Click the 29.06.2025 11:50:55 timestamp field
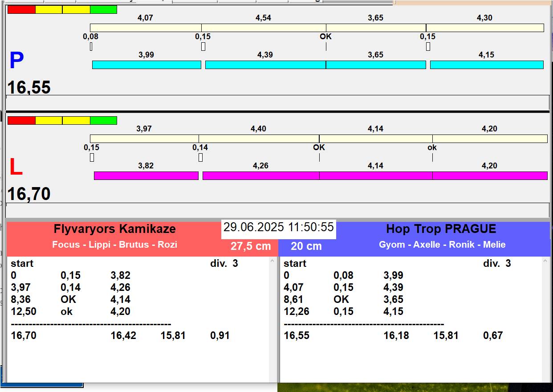 (x=278, y=227)
